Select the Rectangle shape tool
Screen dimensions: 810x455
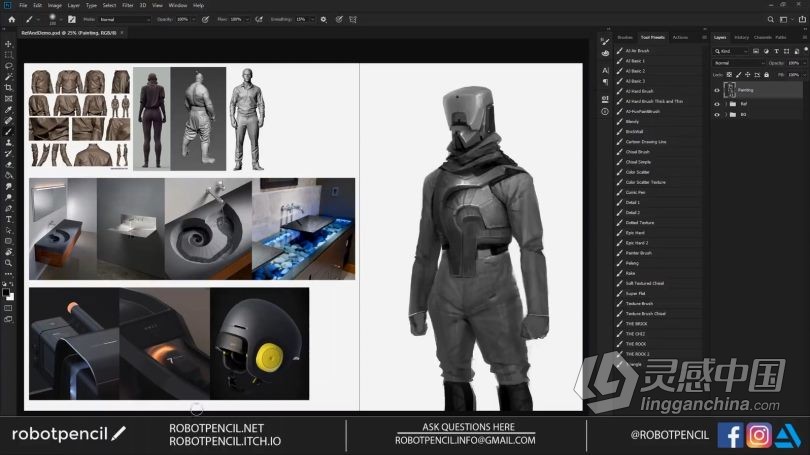coord(8,241)
